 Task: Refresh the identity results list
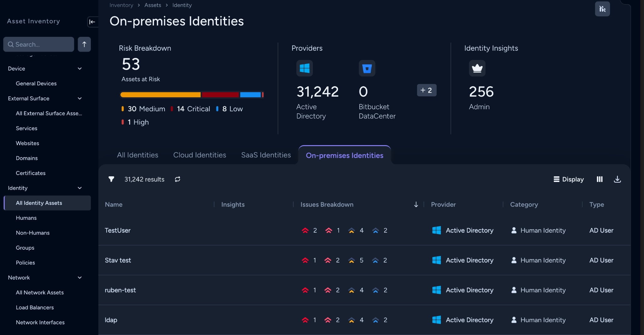(x=178, y=179)
